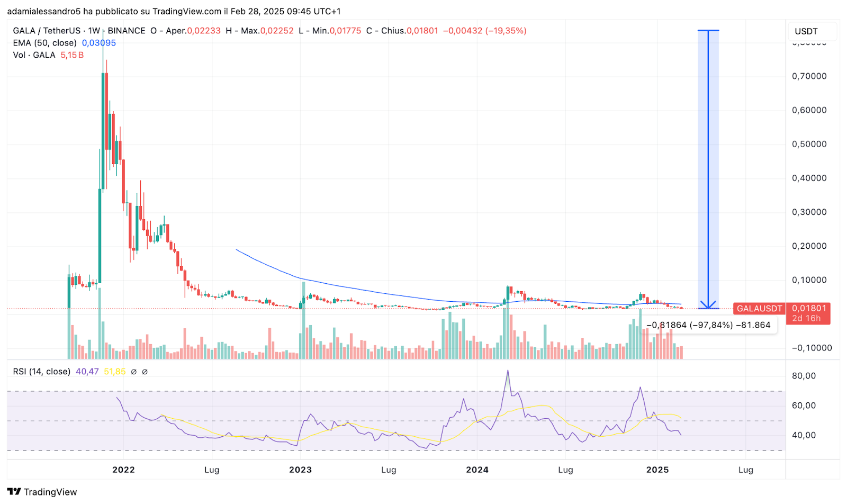Click the 0,40000 price axis label
The width and height of the screenshot is (847, 504).
pyautogui.click(x=809, y=178)
